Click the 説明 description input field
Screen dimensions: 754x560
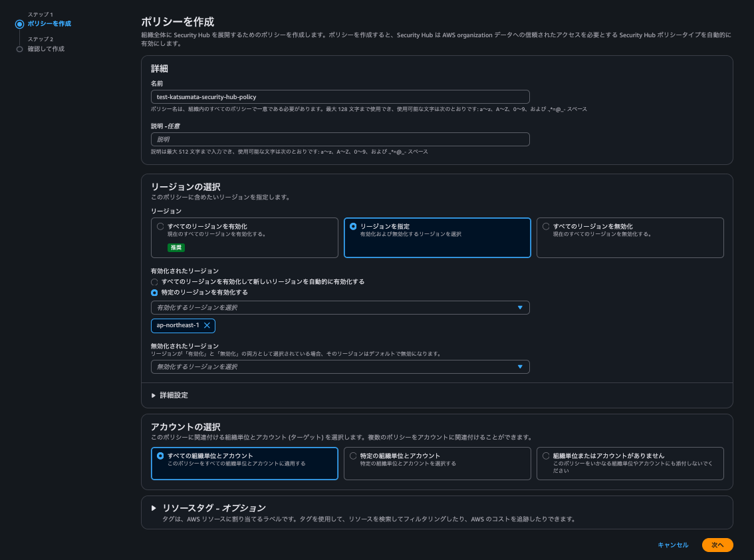(x=340, y=139)
